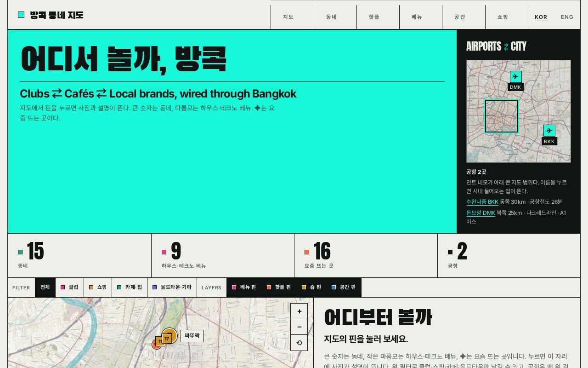Image resolution: width=588 pixels, height=368 pixels.
Task: Click the 16 요즘 뜨는 곳 stat
Action: pyautogui.click(x=366, y=255)
